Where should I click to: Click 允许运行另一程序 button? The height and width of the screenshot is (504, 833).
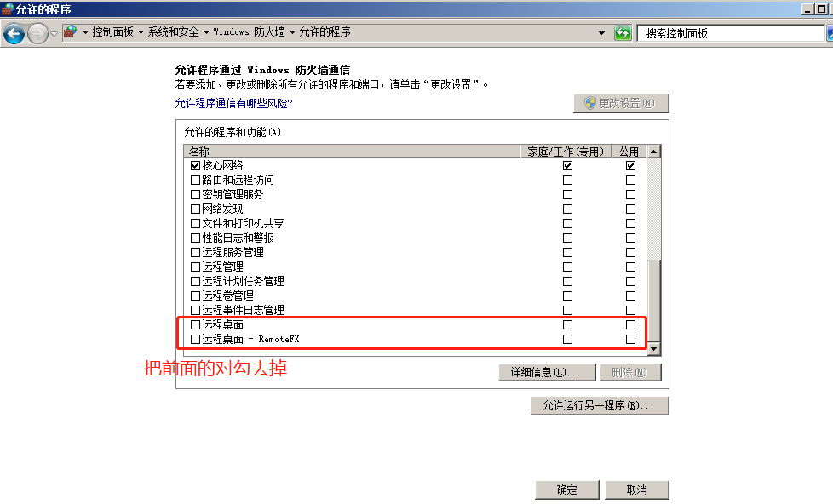[x=600, y=406]
